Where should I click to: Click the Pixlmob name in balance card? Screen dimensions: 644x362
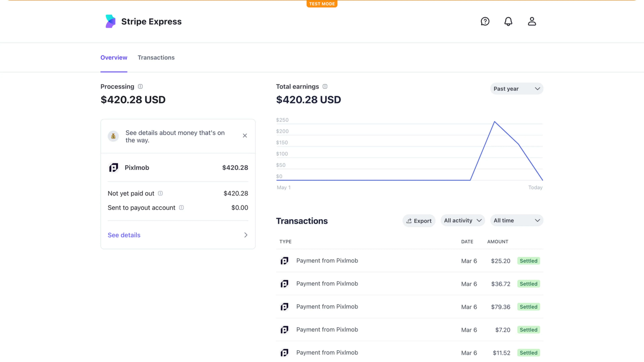(x=137, y=168)
